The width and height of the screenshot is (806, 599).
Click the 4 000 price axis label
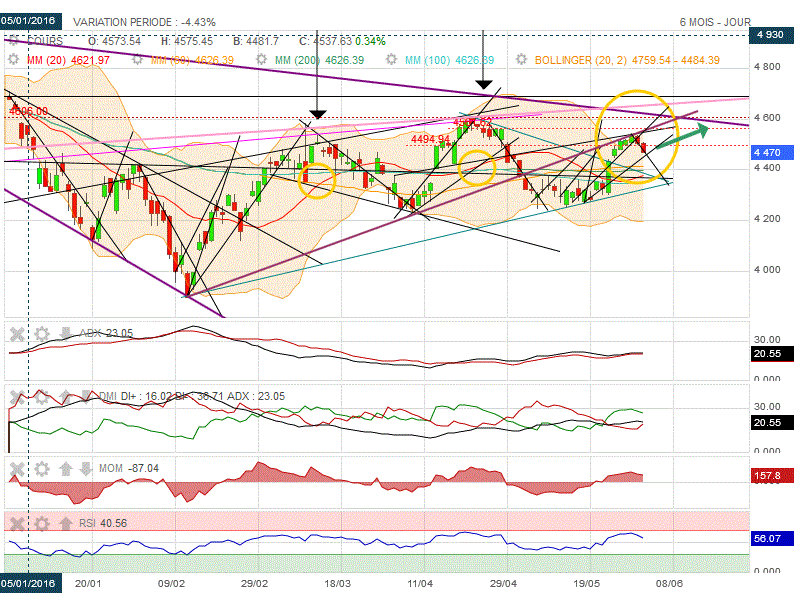coord(767,270)
